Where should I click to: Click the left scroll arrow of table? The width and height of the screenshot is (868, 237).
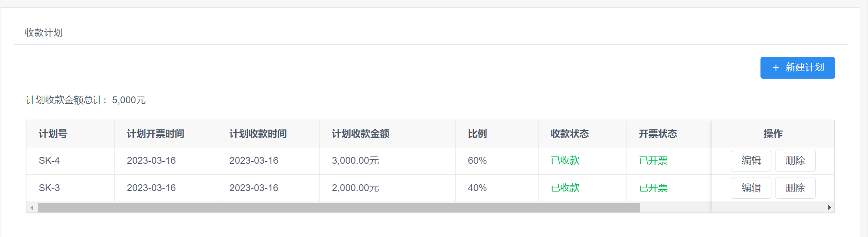[x=32, y=207]
